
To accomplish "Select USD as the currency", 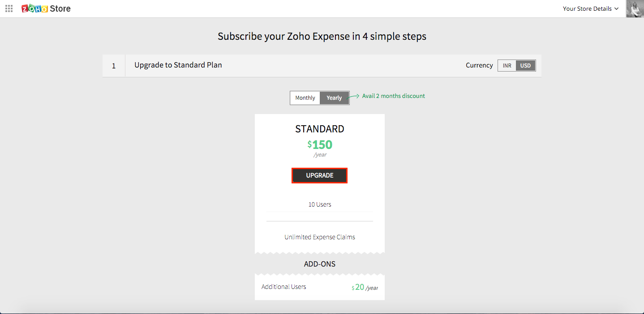I will click(x=525, y=65).
